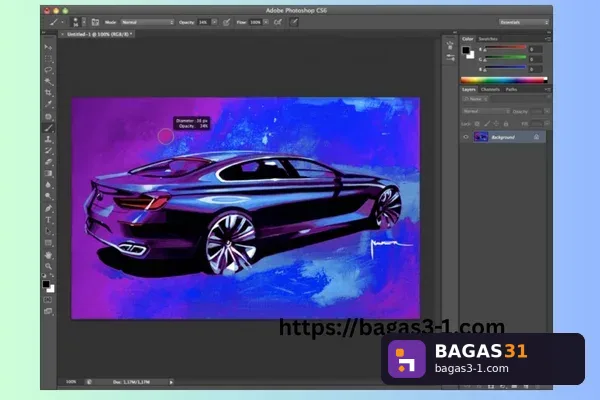Viewport: 600px width, 400px height.
Task: Select the Lasso tool
Action: pos(48,70)
